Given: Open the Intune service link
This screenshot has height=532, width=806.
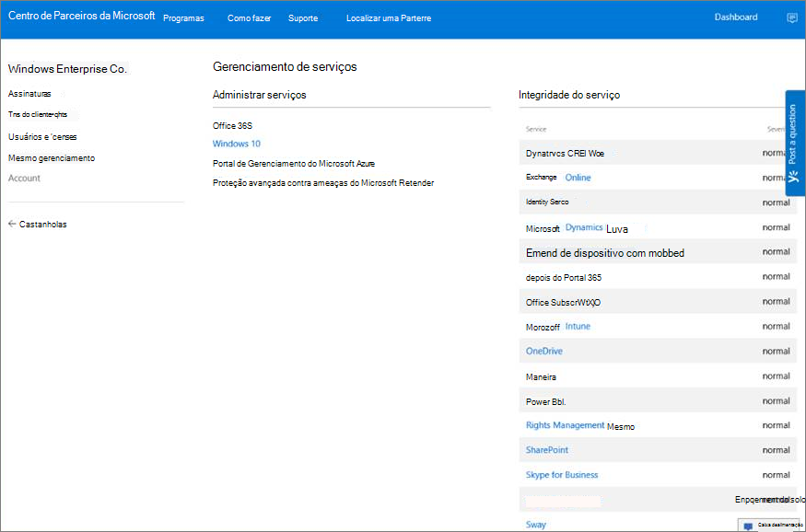Looking at the screenshot, I should point(578,326).
